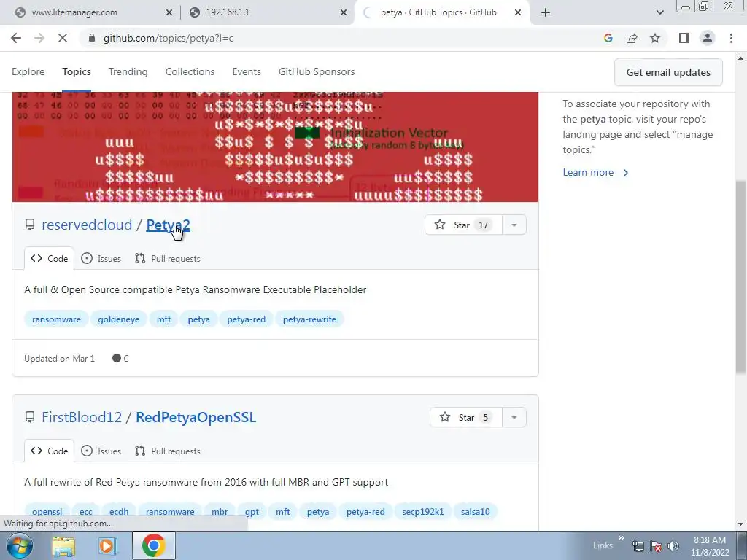The image size is (747, 560).
Task: Switch to 192.168.1.1 tab
Action: click(x=266, y=12)
